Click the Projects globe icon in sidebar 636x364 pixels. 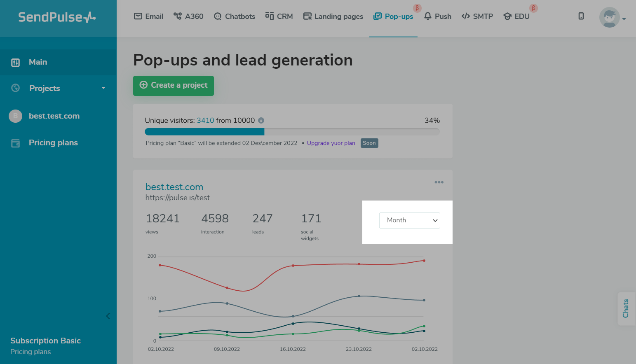coord(16,88)
